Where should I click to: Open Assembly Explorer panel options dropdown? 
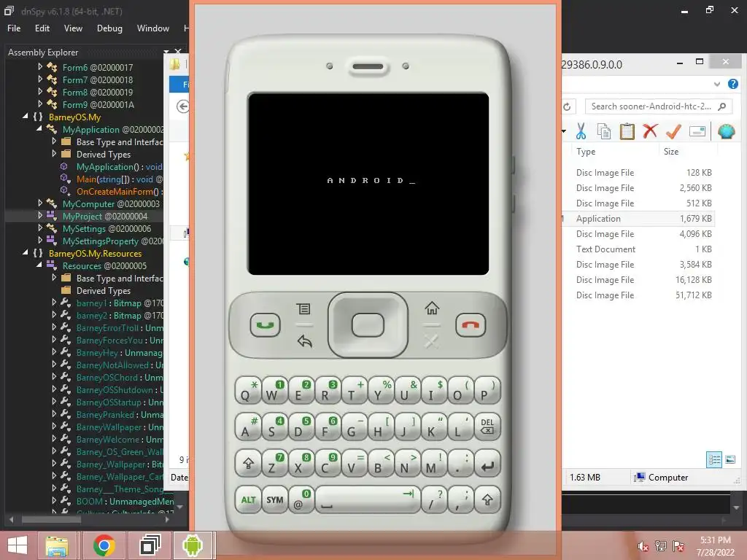pyautogui.click(x=166, y=52)
